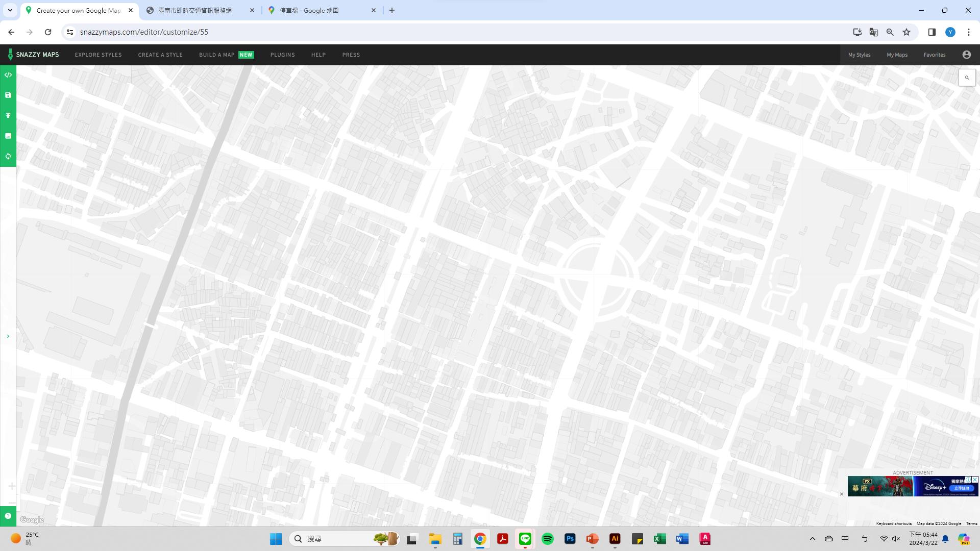Screen dimensions: 980x551
Task: Show hidden system tray icons chevron
Action: pyautogui.click(x=812, y=539)
